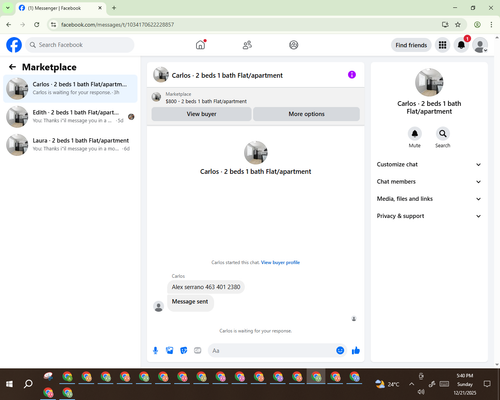The height and width of the screenshot is (400, 500).
Task: Bookmark this page with the star icon
Action: (x=458, y=24)
